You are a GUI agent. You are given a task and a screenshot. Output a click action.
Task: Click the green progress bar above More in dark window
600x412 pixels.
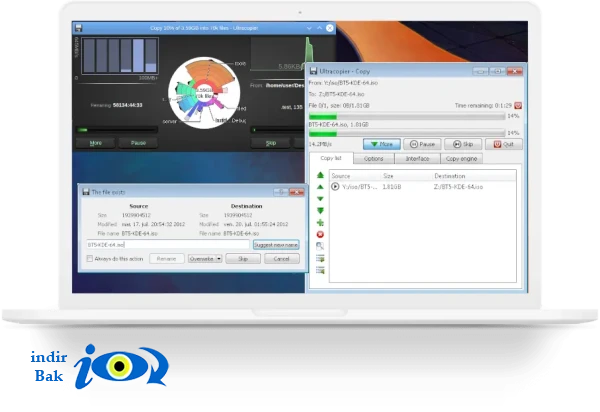(x=117, y=130)
